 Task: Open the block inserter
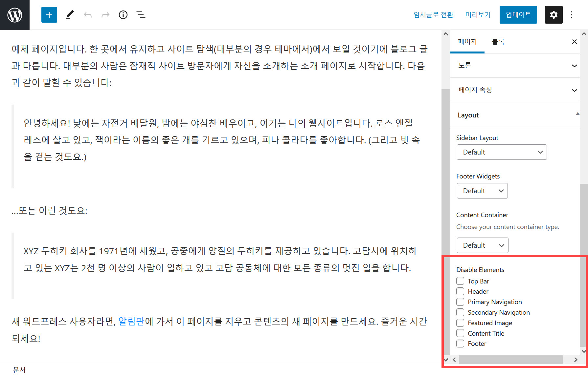[49, 15]
